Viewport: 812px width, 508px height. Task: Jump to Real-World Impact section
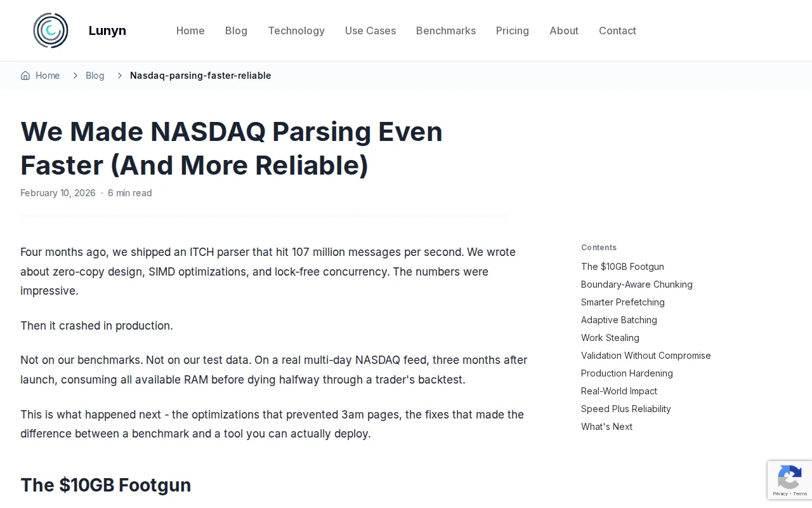[x=619, y=391]
